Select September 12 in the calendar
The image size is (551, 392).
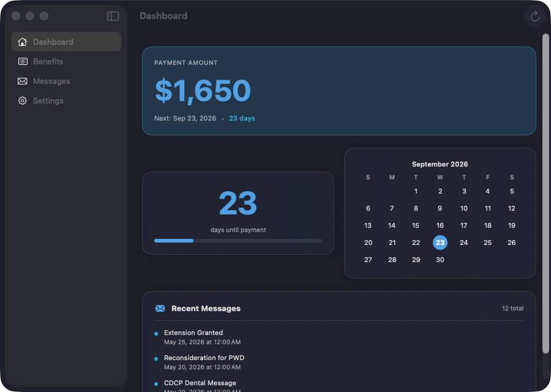tap(512, 208)
